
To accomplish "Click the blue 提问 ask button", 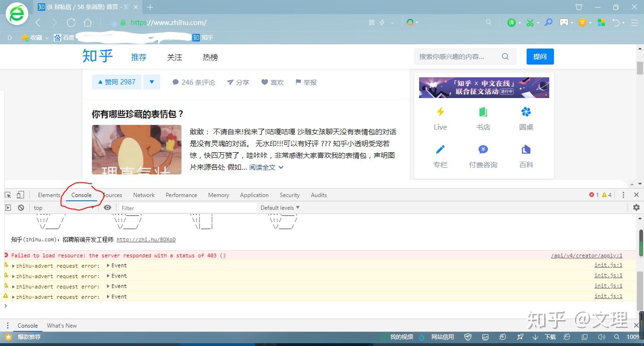I will (x=540, y=57).
